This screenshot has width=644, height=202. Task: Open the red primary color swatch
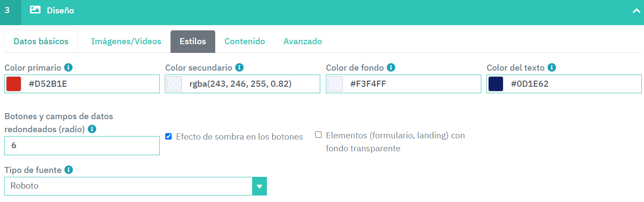(x=14, y=84)
